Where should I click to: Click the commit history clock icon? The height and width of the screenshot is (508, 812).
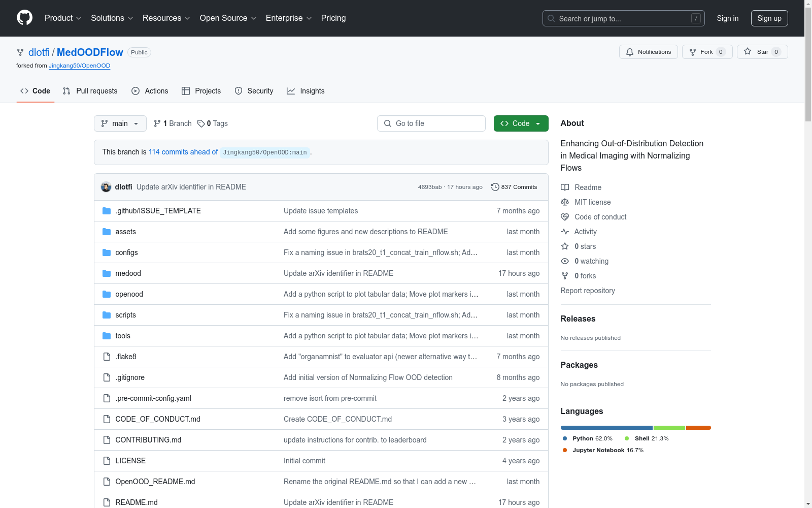pos(495,187)
